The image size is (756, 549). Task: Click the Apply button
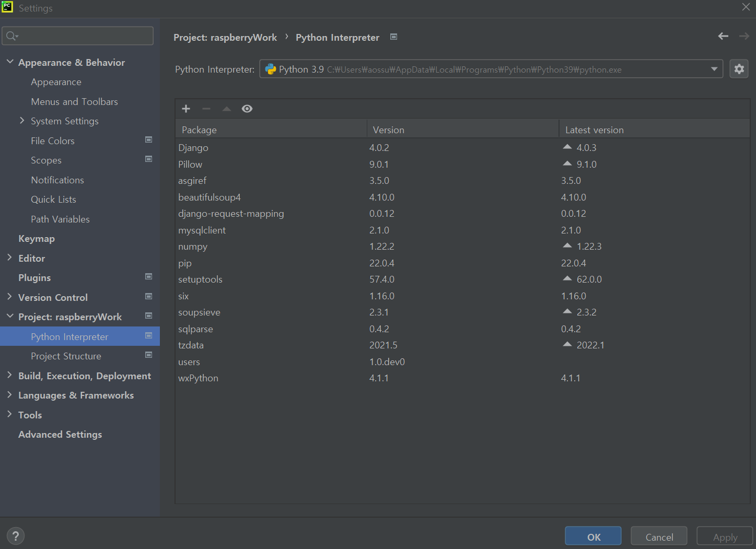click(725, 537)
